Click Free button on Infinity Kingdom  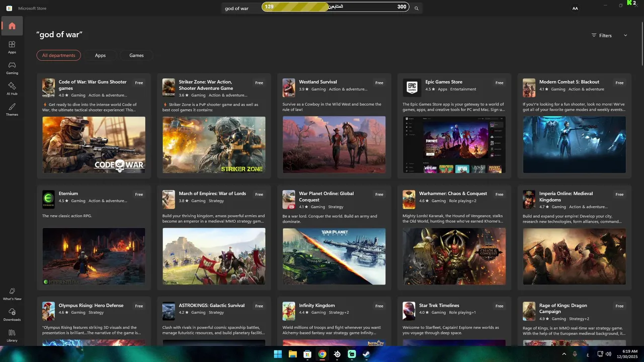(x=379, y=306)
